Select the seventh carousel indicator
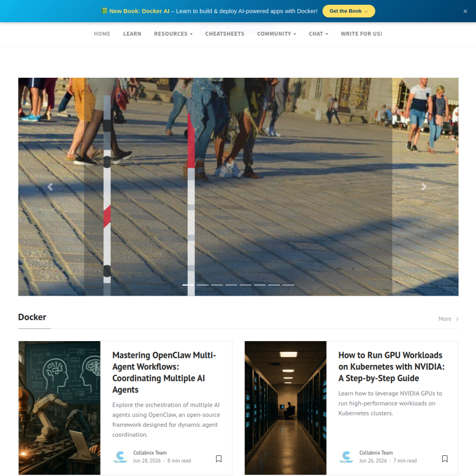This screenshot has height=476, width=476. click(x=274, y=285)
